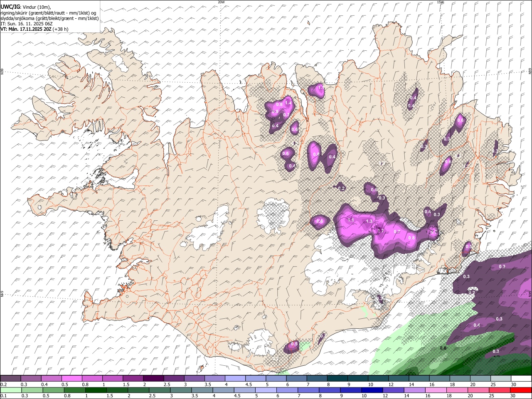
Task: Click the 'IT: Sun. 16. 11. 2025 06Z' line
Action: [x=27, y=24]
